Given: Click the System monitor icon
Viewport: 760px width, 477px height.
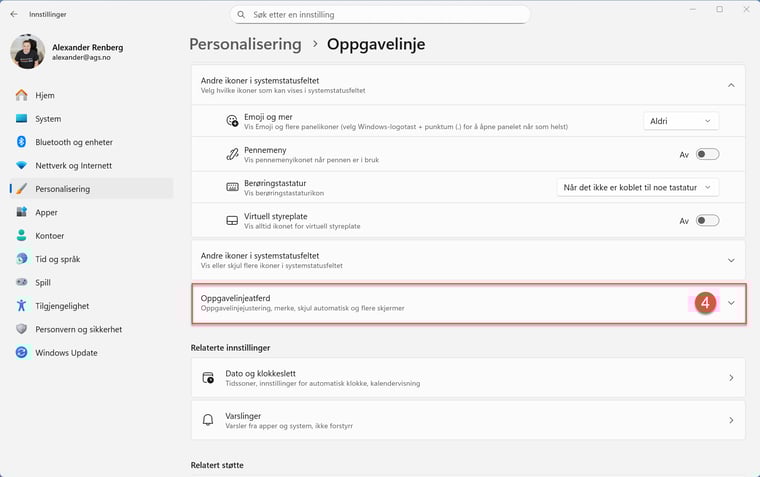Looking at the screenshot, I should (21, 118).
